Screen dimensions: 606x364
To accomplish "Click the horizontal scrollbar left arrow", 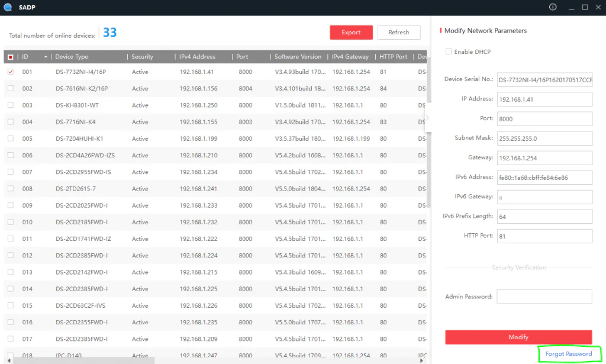I will point(8,361).
